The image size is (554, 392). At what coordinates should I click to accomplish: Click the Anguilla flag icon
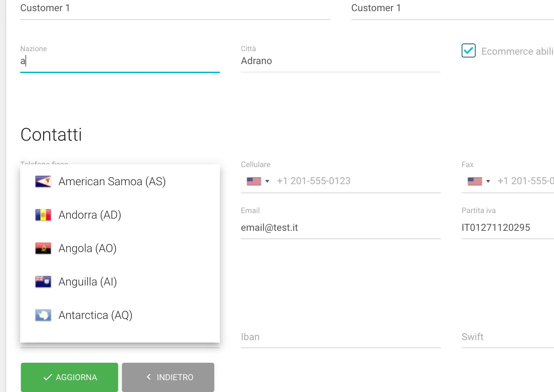click(43, 282)
